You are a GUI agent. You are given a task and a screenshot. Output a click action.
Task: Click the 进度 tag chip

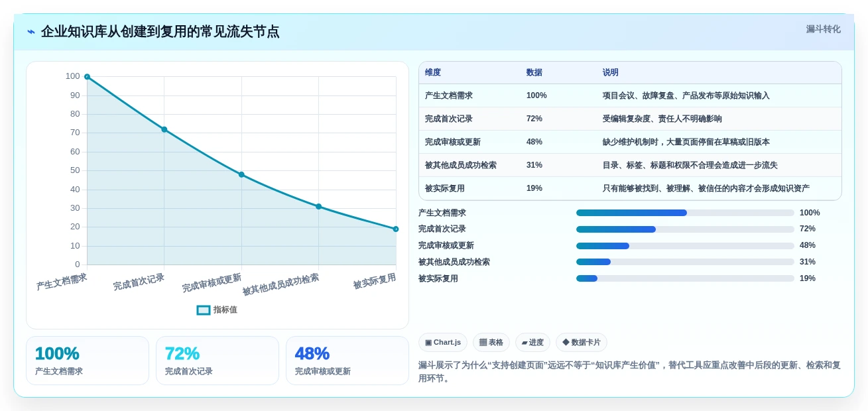tap(532, 342)
